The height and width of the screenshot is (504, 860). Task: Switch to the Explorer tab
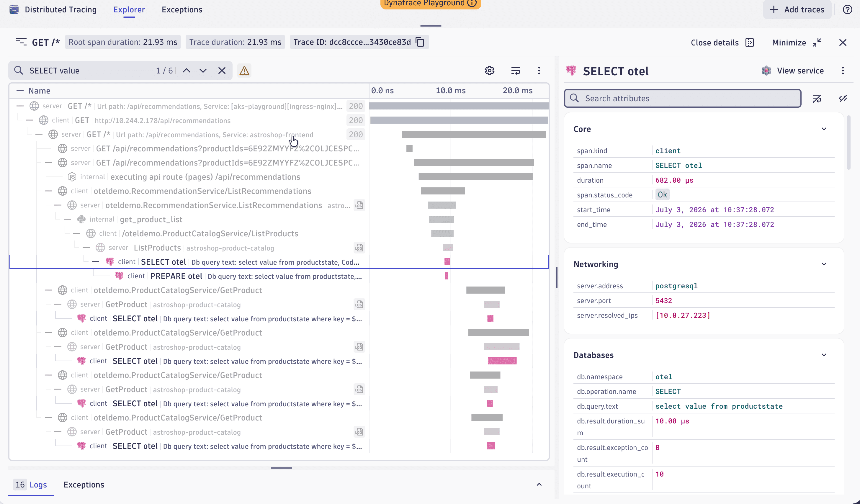pos(129,9)
